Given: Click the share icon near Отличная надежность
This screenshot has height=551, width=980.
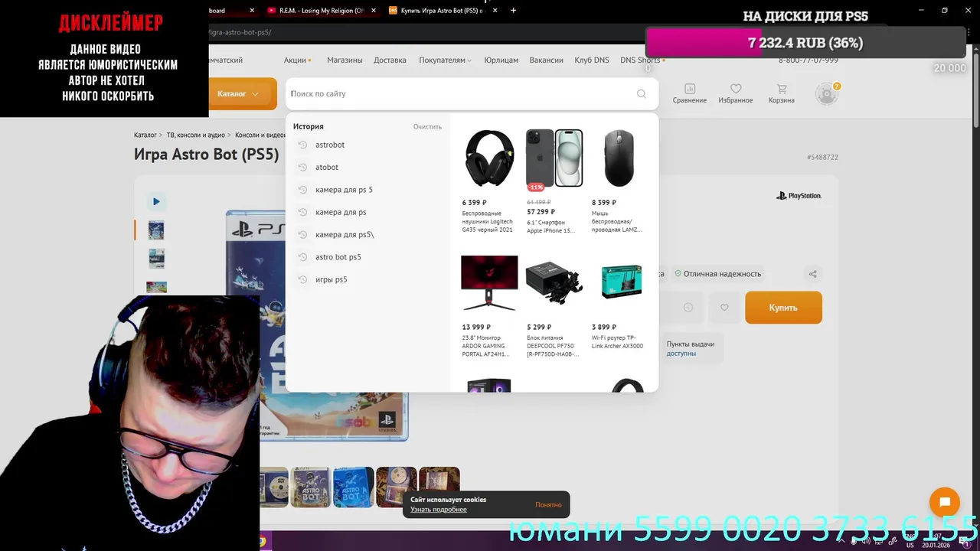Looking at the screenshot, I should pos(813,274).
